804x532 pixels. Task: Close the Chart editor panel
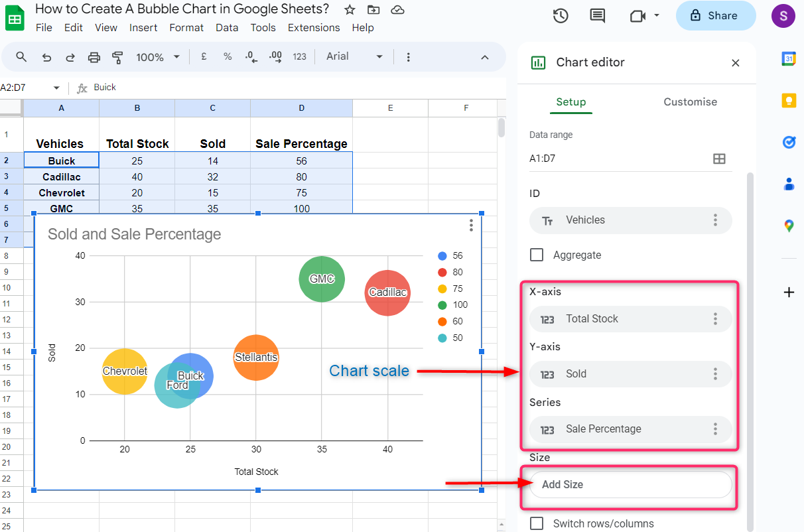[735, 63]
